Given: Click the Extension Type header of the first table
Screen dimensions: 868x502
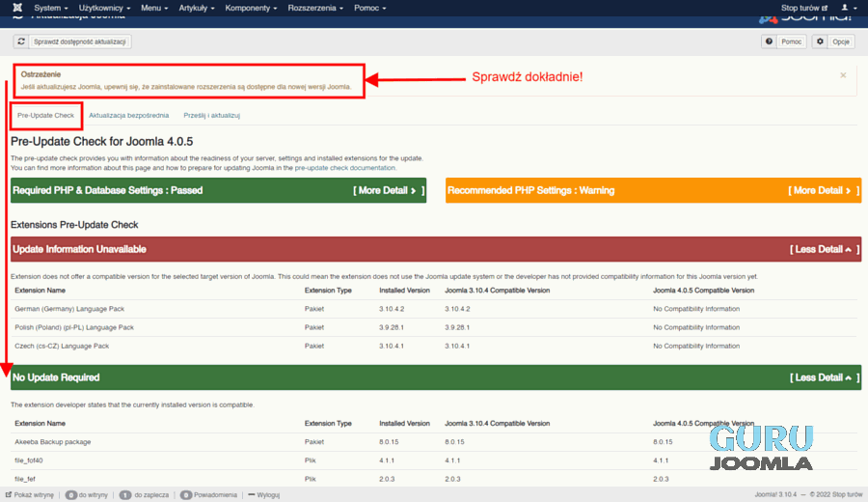Looking at the screenshot, I should (x=328, y=291).
